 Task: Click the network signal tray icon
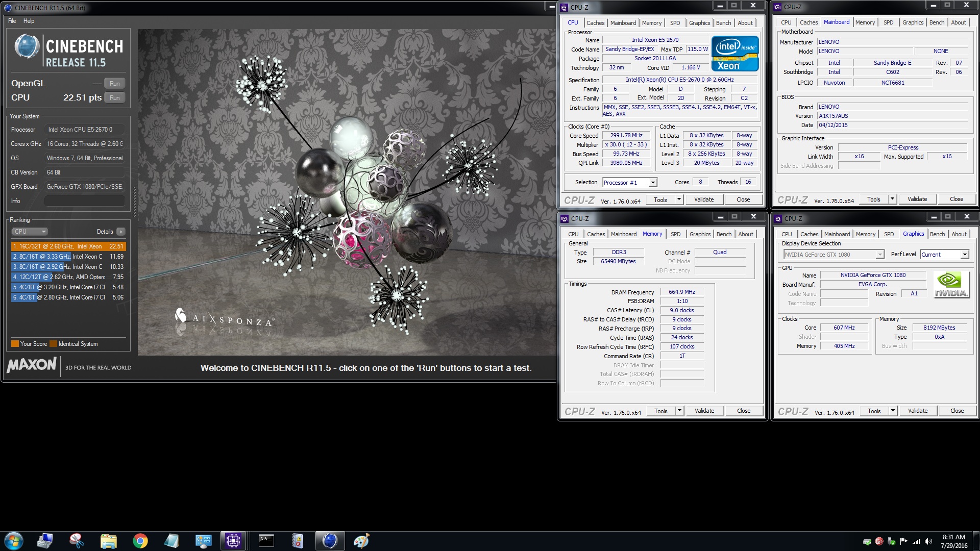pyautogui.click(x=916, y=541)
